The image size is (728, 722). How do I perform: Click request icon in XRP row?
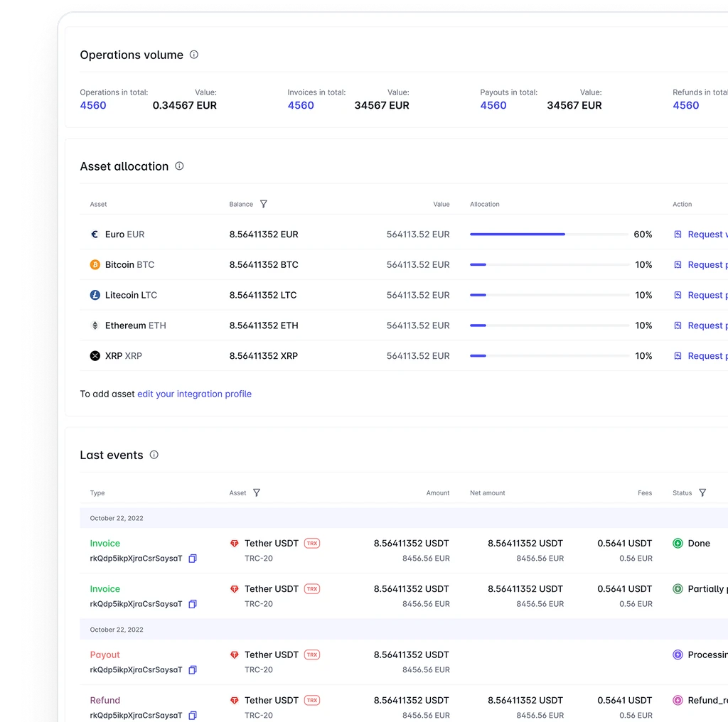(x=678, y=356)
